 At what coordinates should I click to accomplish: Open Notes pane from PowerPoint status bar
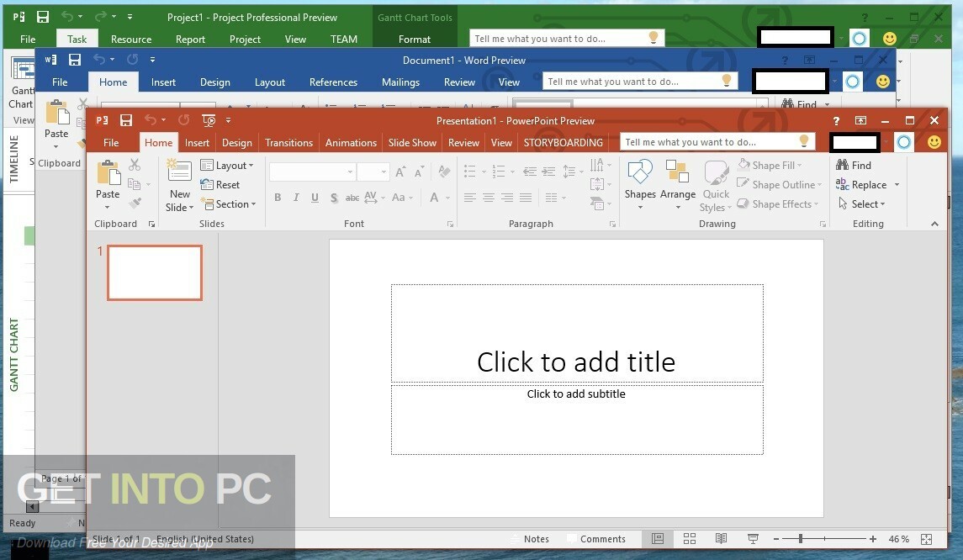[x=529, y=538]
